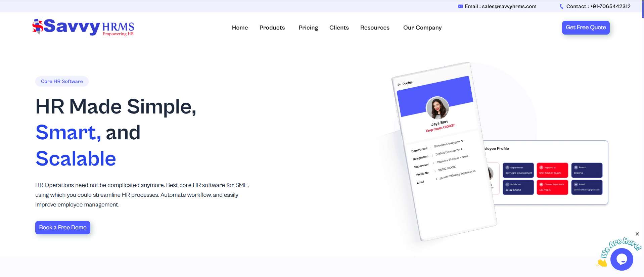Viewport: 644px width, 277px height.
Task: Click the jayashri123savvy@gmail.com text on phone
Action: [457, 175]
